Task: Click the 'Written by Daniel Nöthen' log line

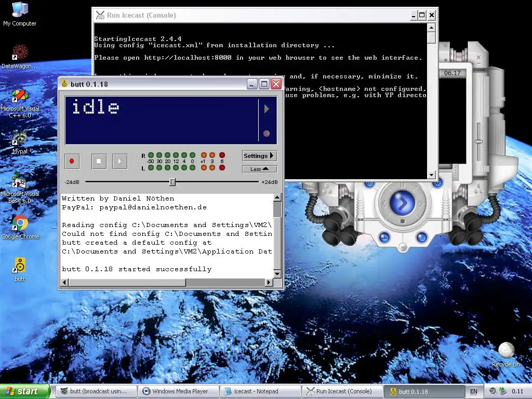Action: [x=118, y=198]
